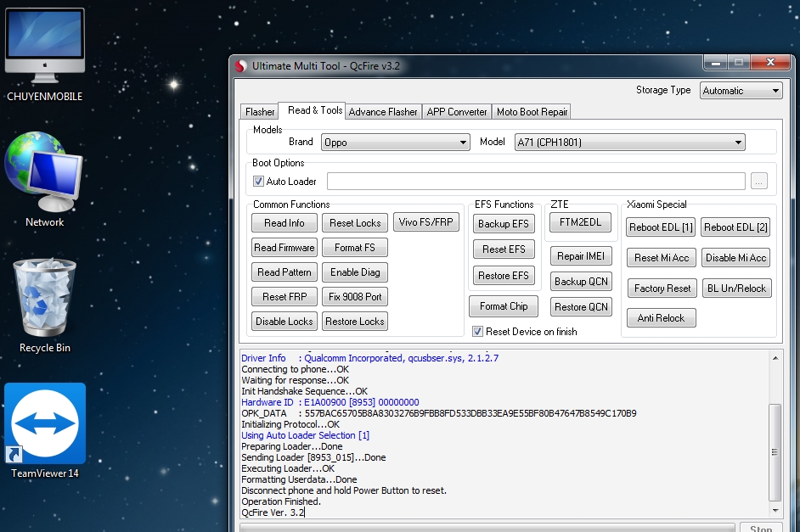Open the Model dropdown showing A71 (CPH1801)
Image resolution: width=800 pixels, height=532 pixels.
pyautogui.click(x=629, y=143)
